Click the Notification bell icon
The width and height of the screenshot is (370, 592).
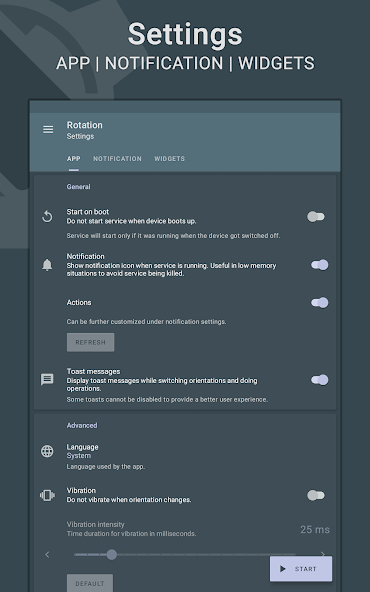tap(47, 265)
